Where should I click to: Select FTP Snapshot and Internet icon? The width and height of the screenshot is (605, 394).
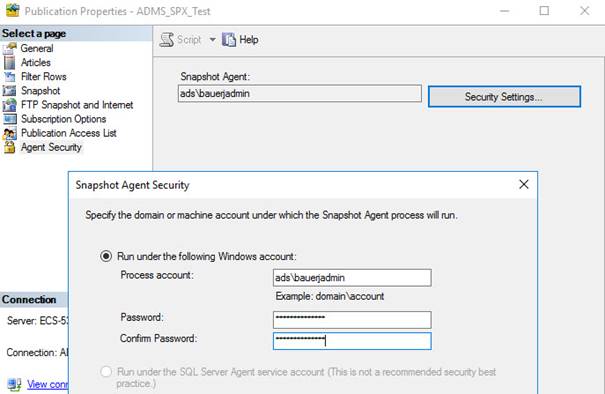[x=9, y=105]
